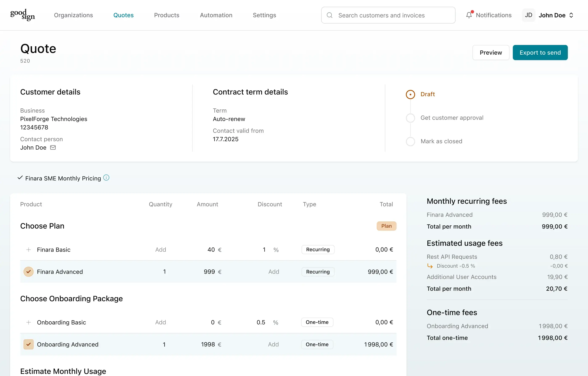Click the goodsign logo
Image resolution: width=588 pixels, height=376 pixels.
(x=22, y=15)
